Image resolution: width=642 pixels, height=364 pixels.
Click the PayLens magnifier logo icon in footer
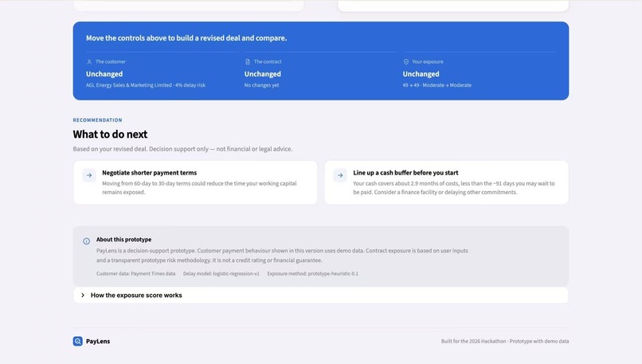pyautogui.click(x=78, y=341)
